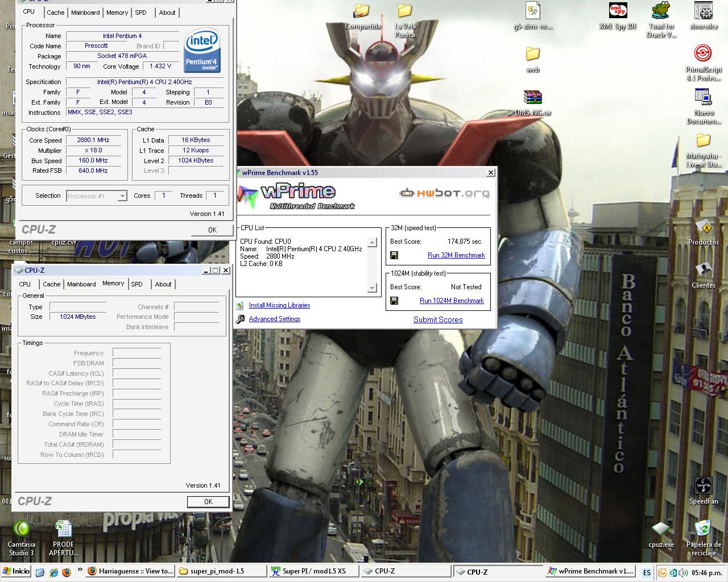
Task: Open the Compartida folder on the desktop
Action: [x=362, y=17]
